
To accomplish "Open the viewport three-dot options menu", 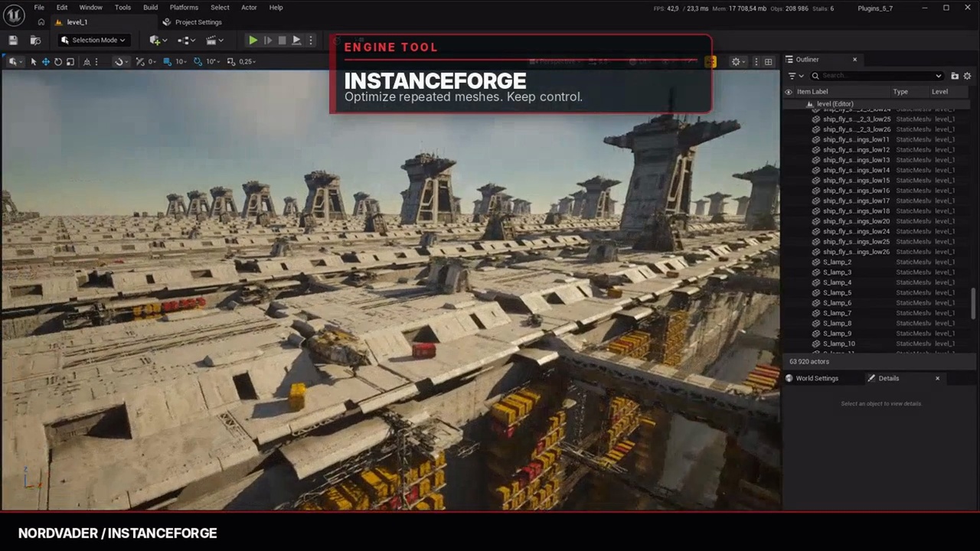I will coord(756,62).
